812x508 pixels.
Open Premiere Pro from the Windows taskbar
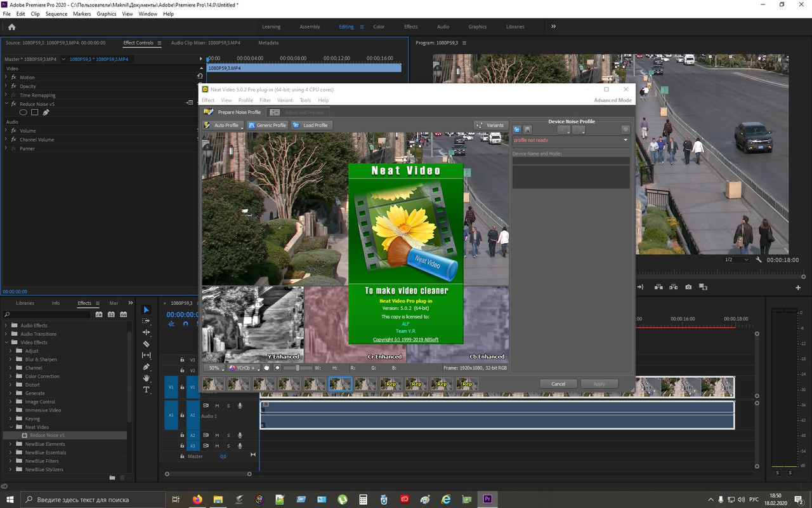[x=487, y=499]
